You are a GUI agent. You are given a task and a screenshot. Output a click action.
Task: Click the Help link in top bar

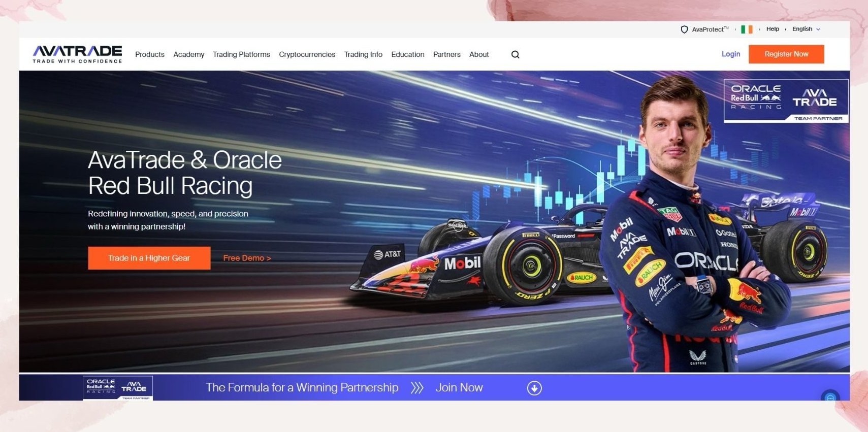tap(773, 29)
